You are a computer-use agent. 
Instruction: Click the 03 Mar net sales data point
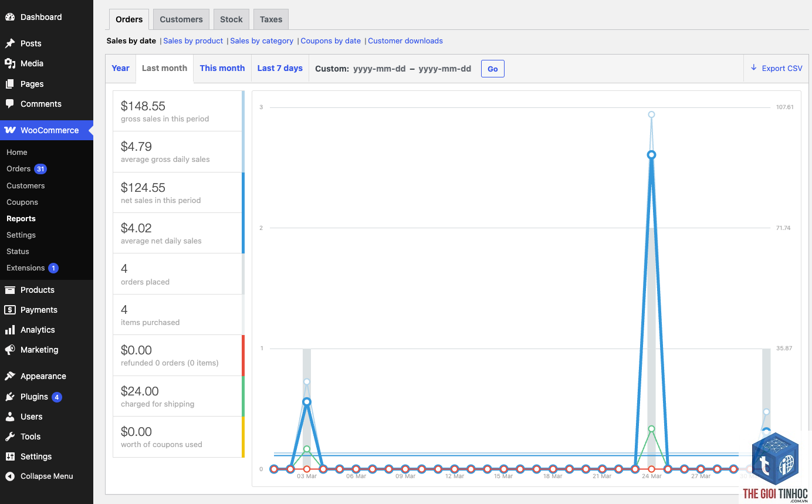(306, 402)
